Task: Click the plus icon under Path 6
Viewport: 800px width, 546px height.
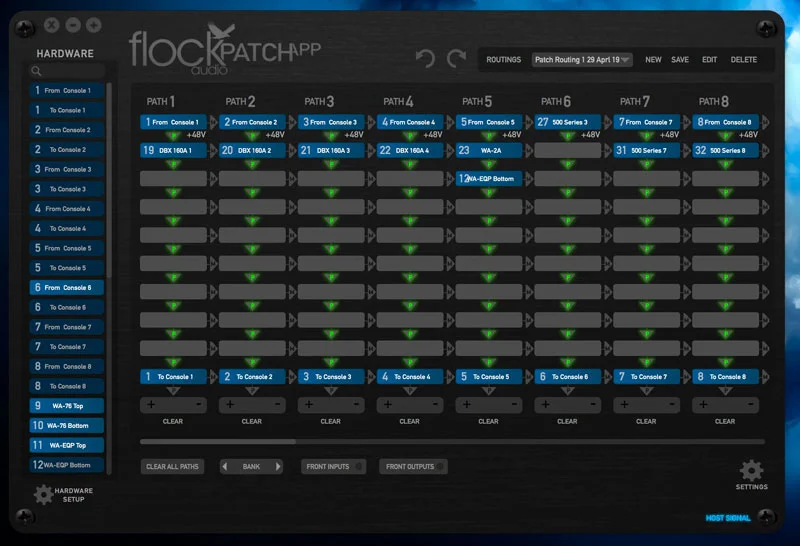Action: click(545, 405)
